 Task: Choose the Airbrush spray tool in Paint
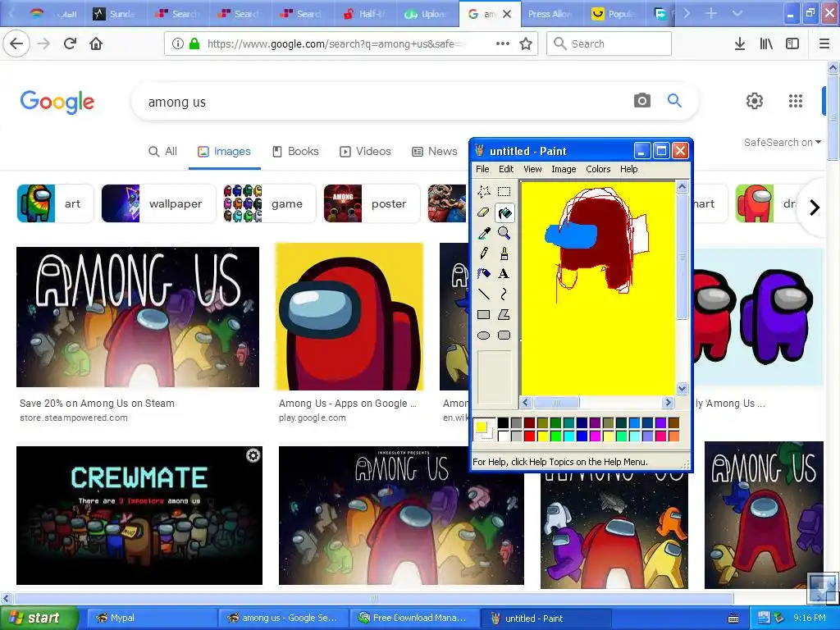coord(483,274)
